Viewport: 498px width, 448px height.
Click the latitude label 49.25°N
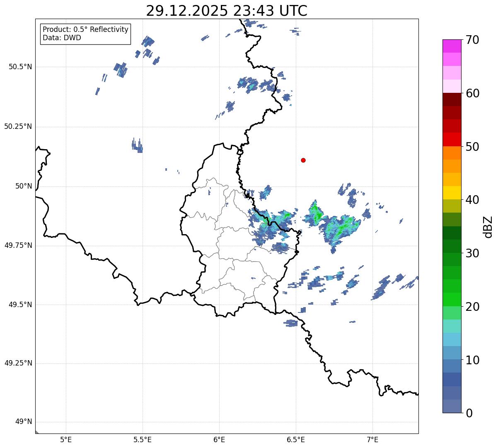coord(18,363)
